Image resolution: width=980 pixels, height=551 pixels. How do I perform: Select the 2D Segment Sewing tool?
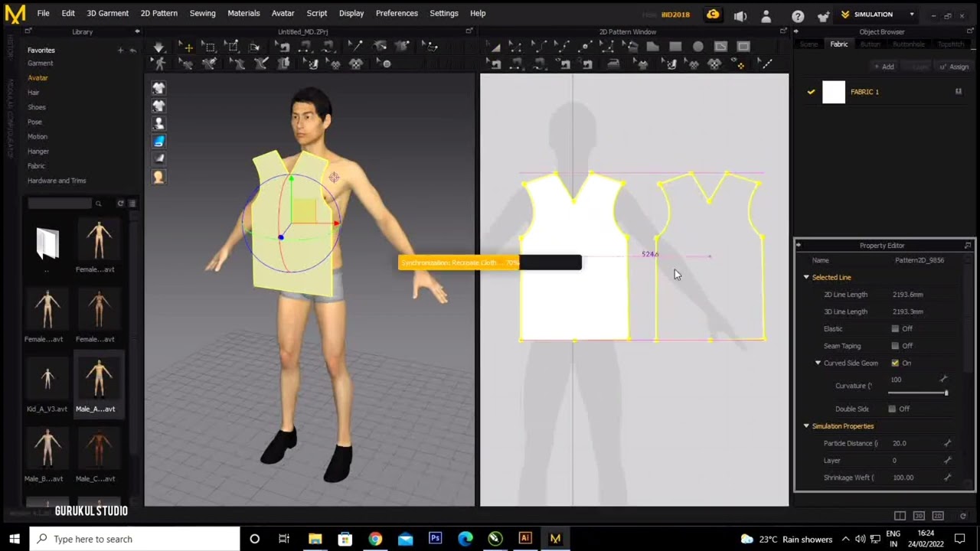pyautogui.click(x=517, y=64)
